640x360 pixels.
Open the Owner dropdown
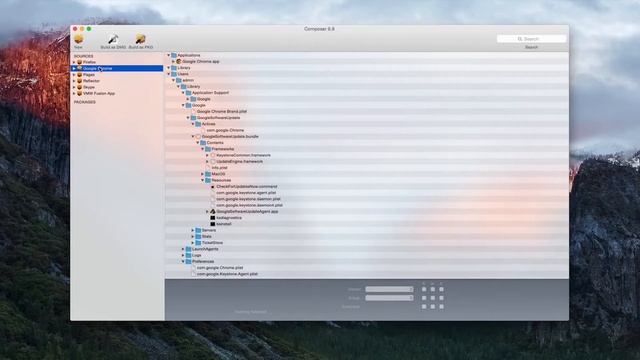(389, 289)
